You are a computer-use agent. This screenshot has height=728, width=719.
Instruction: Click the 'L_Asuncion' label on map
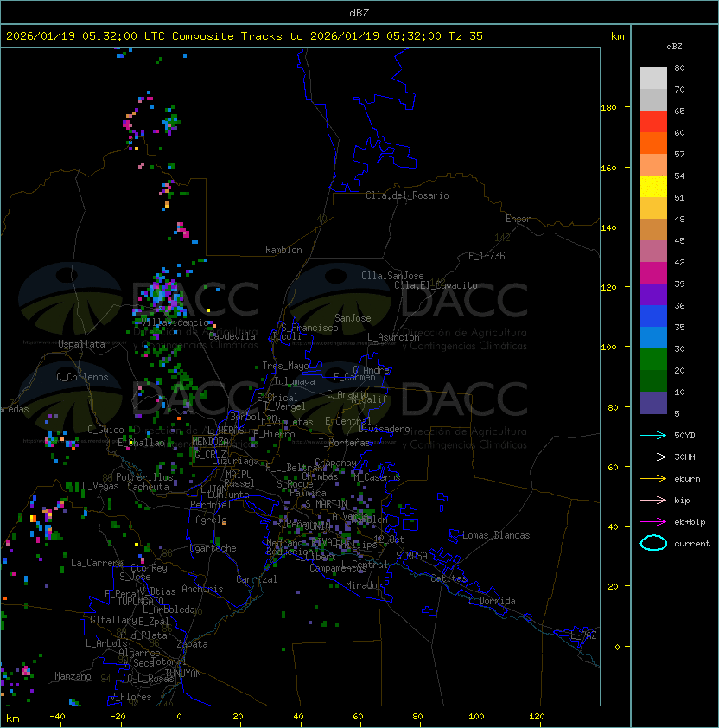coord(393,337)
